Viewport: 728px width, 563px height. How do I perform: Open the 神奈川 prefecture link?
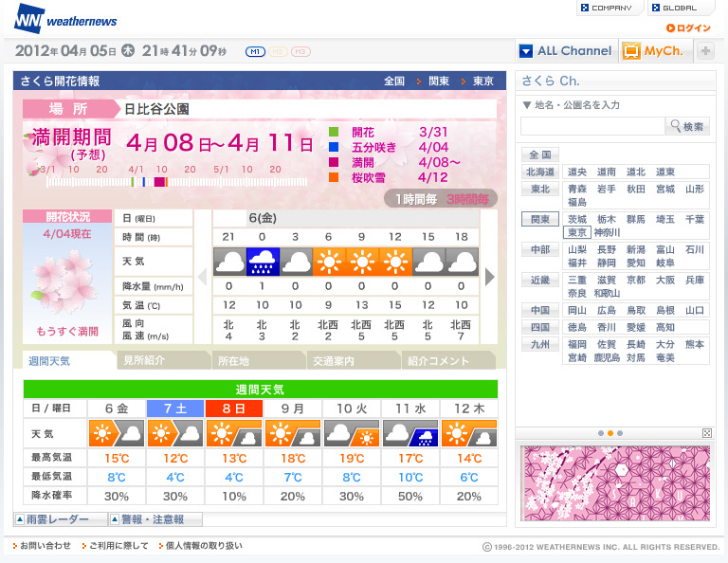[x=607, y=232]
